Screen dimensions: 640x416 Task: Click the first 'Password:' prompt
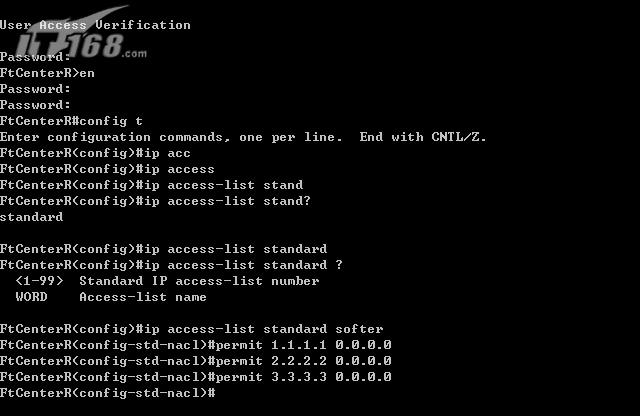click(36, 57)
